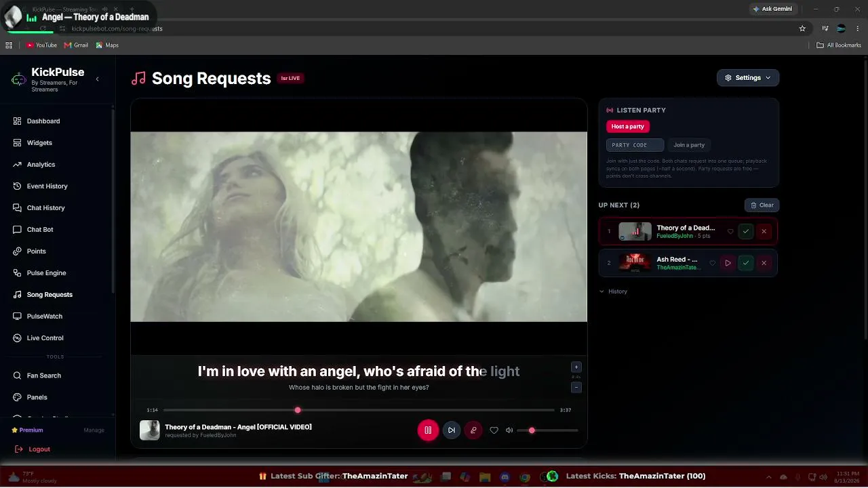This screenshot has height=488, width=868.
Task: Open the All Bookmarks folder
Action: point(839,45)
